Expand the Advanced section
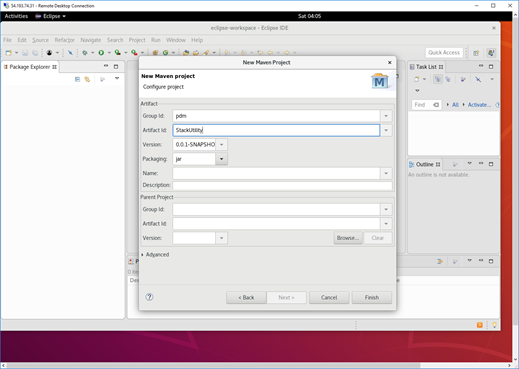The height and width of the screenshot is (369, 519). click(x=143, y=255)
